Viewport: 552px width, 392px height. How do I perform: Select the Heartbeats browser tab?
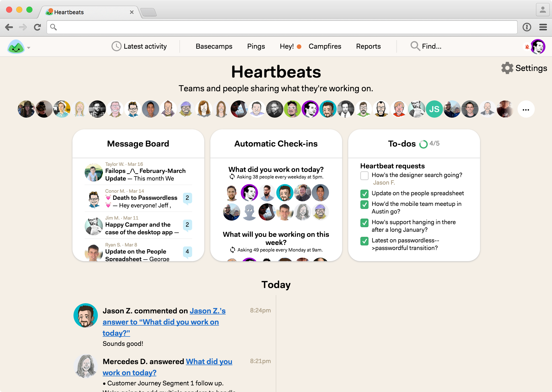89,12
